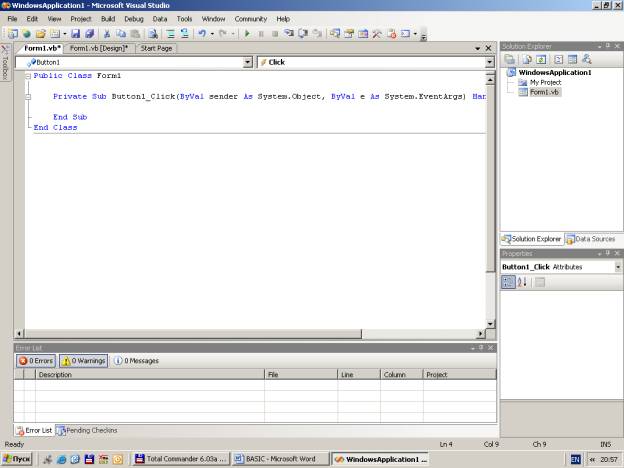Collapse the Public Class Form1 region

28,76
